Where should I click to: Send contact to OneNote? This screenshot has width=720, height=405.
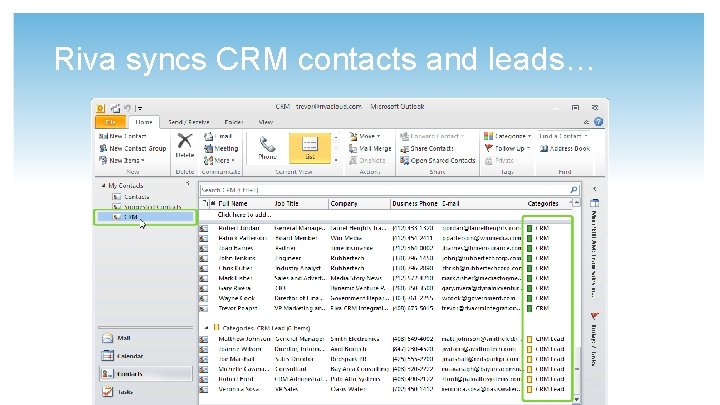pyautogui.click(x=367, y=160)
